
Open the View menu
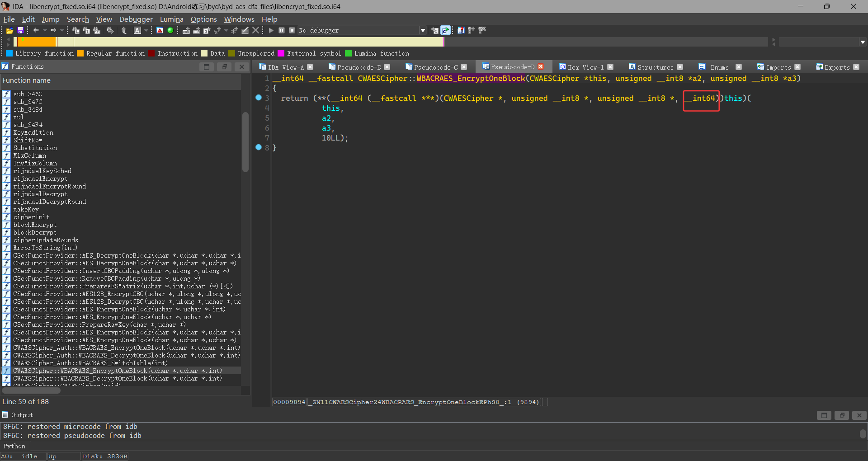pyautogui.click(x=104, y=19)
